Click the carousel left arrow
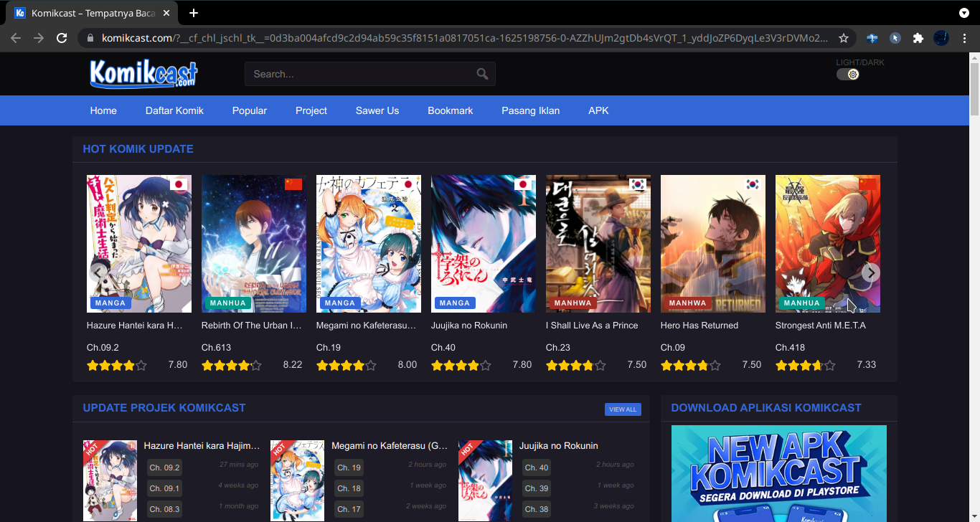Viewport: 980px width, 522px height. [x=98, y=272]
